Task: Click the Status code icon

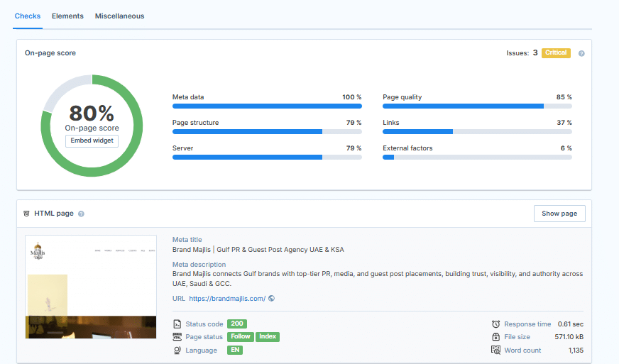Action: point(177,324)
